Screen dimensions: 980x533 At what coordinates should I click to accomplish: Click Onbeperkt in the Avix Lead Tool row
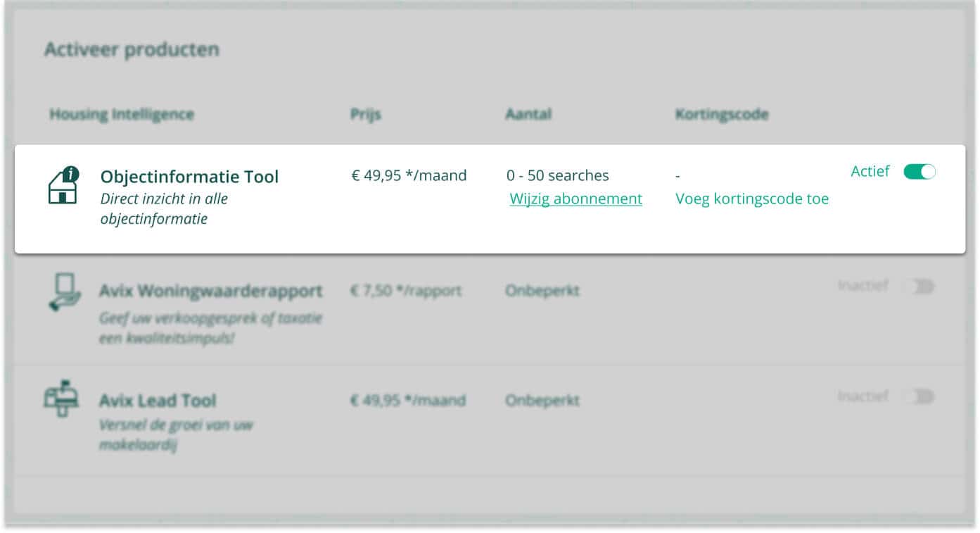click(x=542, y=401)
